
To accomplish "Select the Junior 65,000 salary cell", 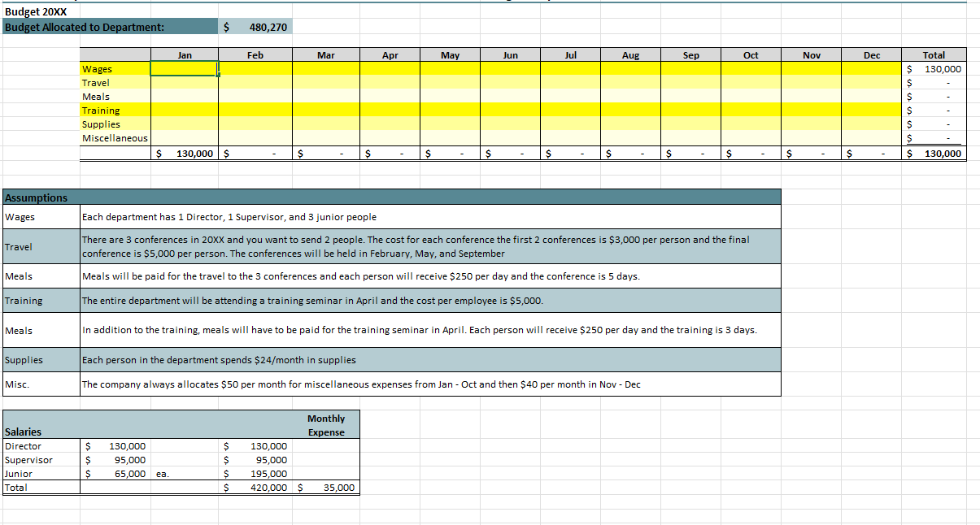I will pos(115,474).
